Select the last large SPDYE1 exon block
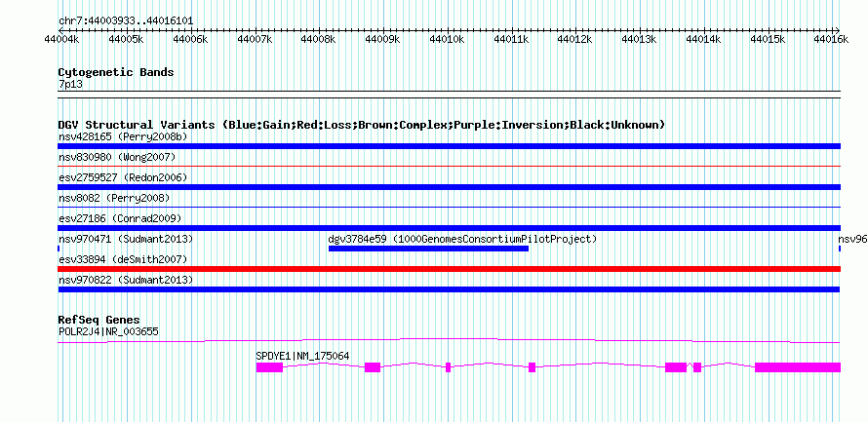This screenshot has width=868, height=422. tap(798, 367)
